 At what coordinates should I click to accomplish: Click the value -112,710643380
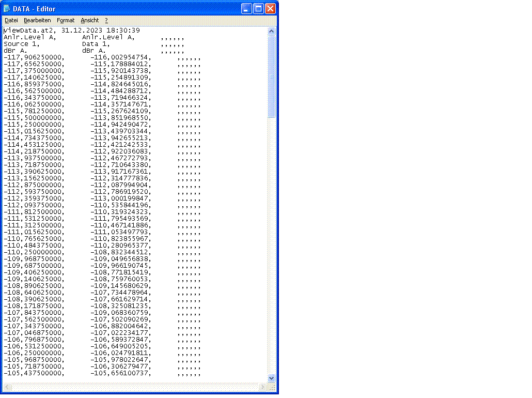pos(120,165)
